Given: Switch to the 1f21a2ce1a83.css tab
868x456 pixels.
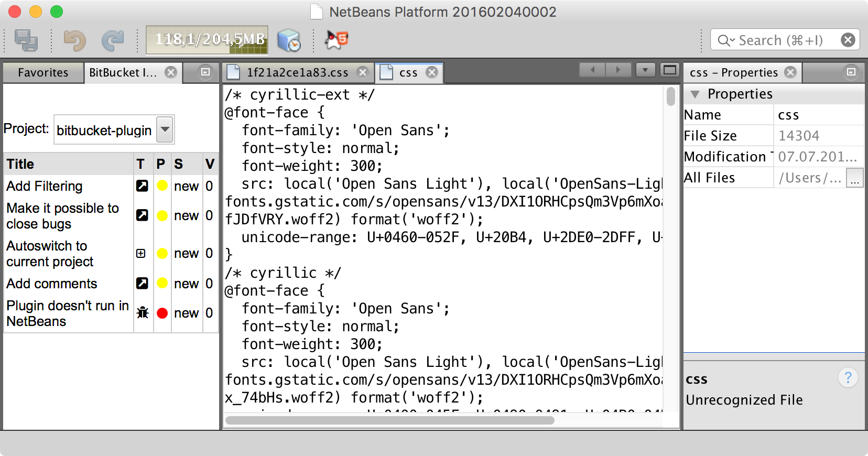Looking at the screenshot, I should point(297,73).
